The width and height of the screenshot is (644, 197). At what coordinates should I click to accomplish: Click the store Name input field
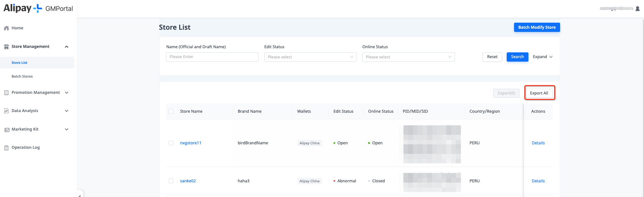click(x=212, y=57)
